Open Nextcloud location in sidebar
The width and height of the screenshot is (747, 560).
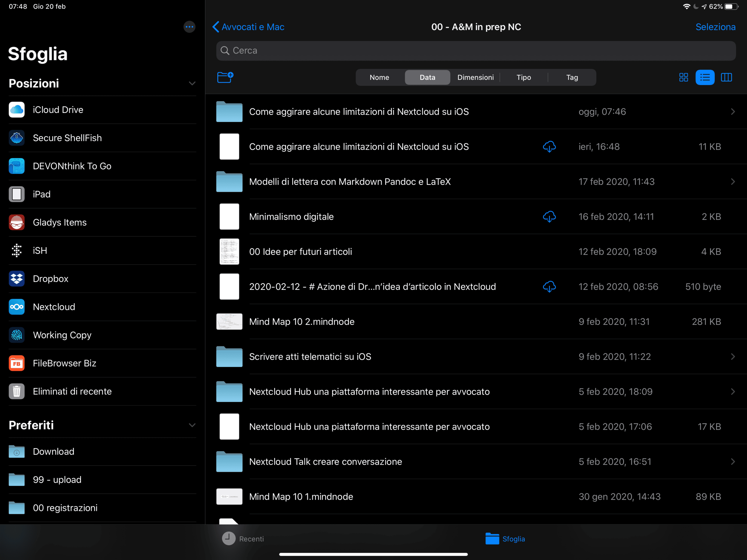click(x=102, y=307)
